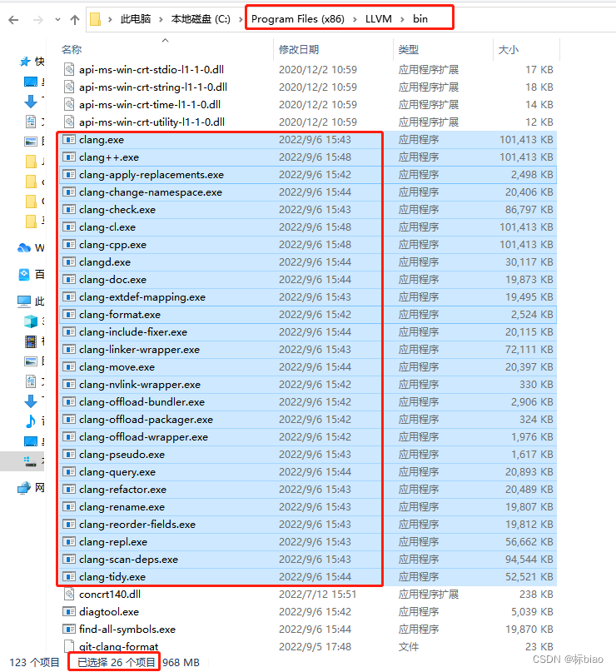Viewport: 616px width, 672px height.
Task: Select clang-nvlink-wrapper.exe file
Action: (140, 385)
